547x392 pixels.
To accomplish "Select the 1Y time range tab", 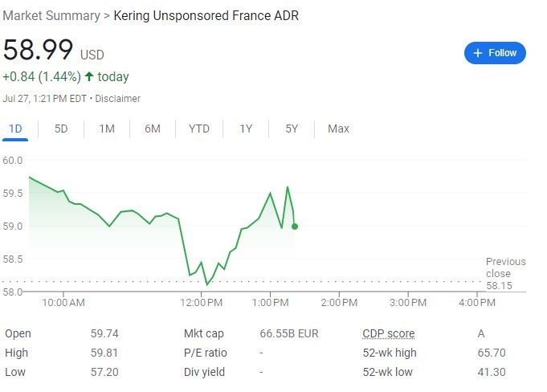I will pos(246,129).
